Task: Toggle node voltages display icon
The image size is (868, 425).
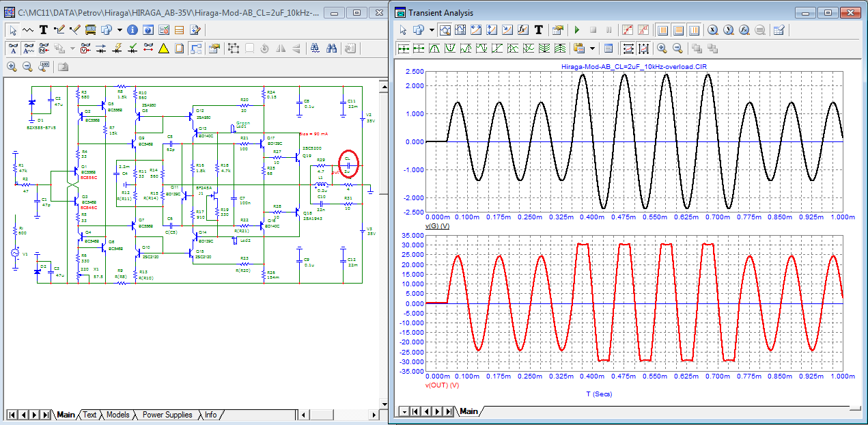Action: coord(85,49)
